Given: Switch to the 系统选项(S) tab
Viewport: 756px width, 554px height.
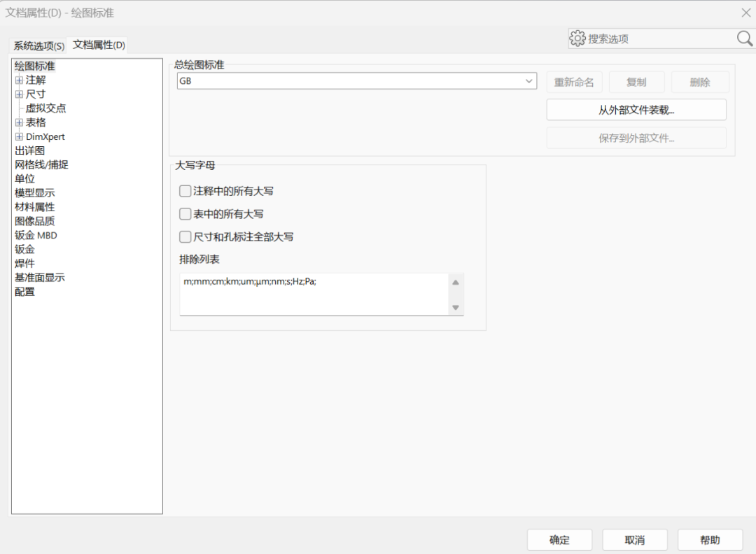Looking at the screenshot, I should click(x=39, y=46).
